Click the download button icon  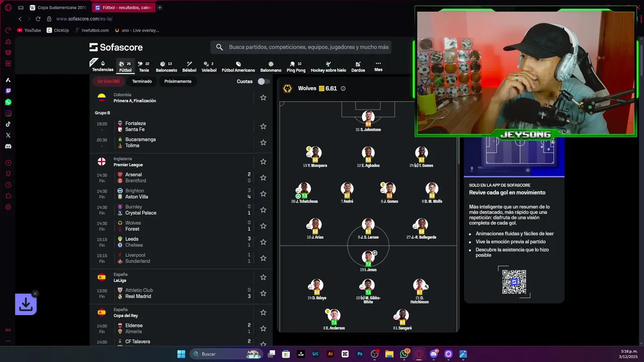(x=26, y=304)
